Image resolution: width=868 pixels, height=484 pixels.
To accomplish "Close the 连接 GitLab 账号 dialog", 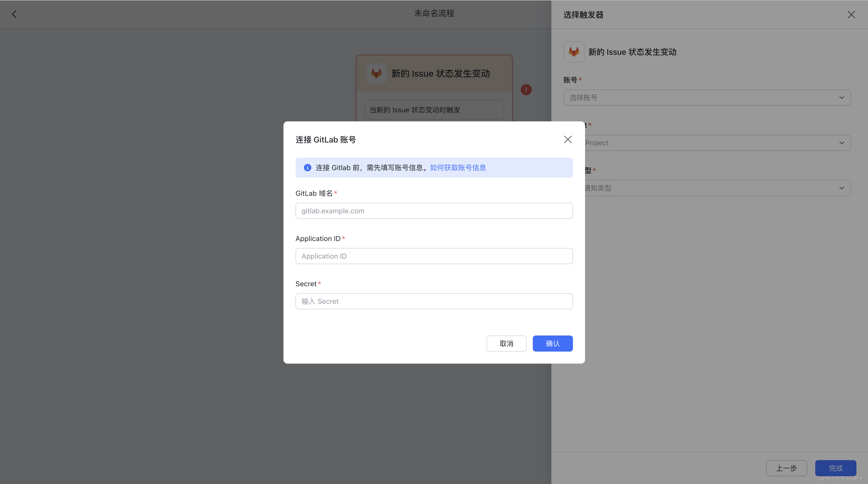I will coord(567,139).
